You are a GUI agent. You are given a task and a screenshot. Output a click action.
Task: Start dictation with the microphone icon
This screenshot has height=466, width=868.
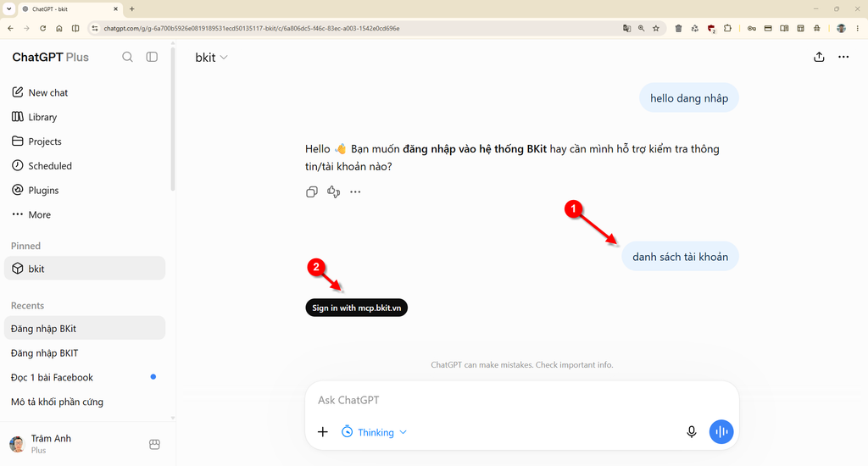(x=692, y=432)
